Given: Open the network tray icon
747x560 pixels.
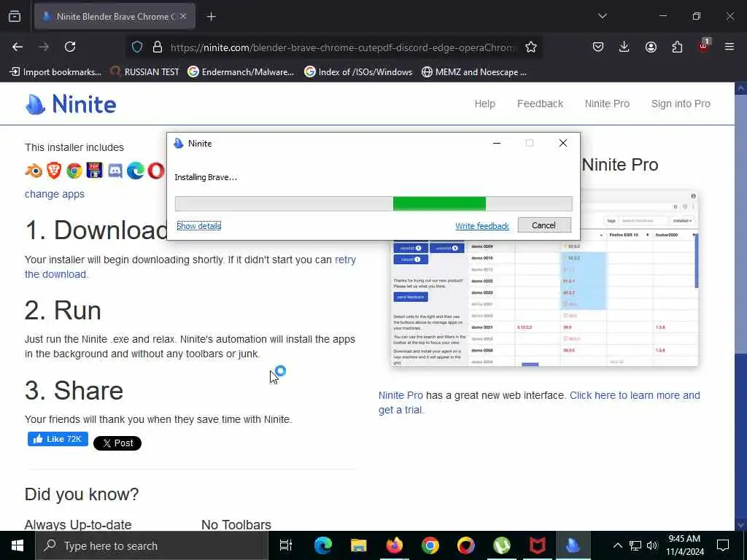Looking at the screenshot, I should coord(635,545).
